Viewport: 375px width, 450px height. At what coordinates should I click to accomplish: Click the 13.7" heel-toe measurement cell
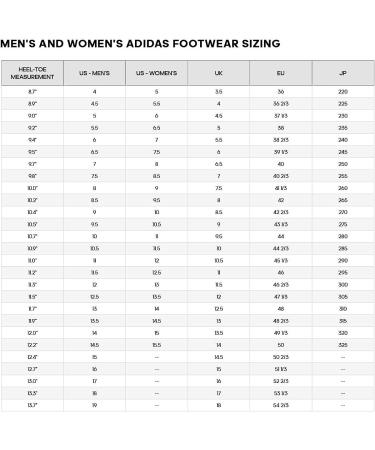(32, 405)
